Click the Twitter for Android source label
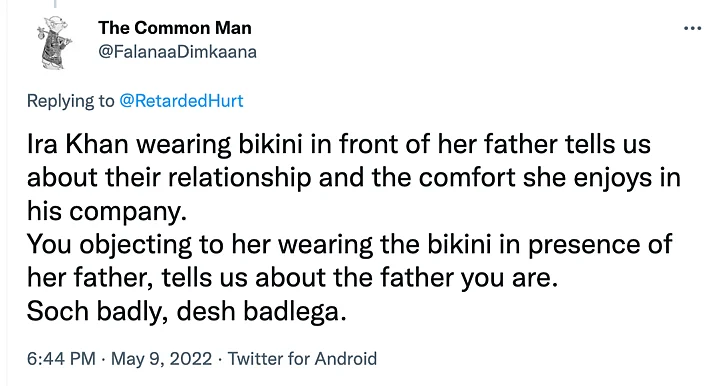720x386 pixels. tap(302, 358)
